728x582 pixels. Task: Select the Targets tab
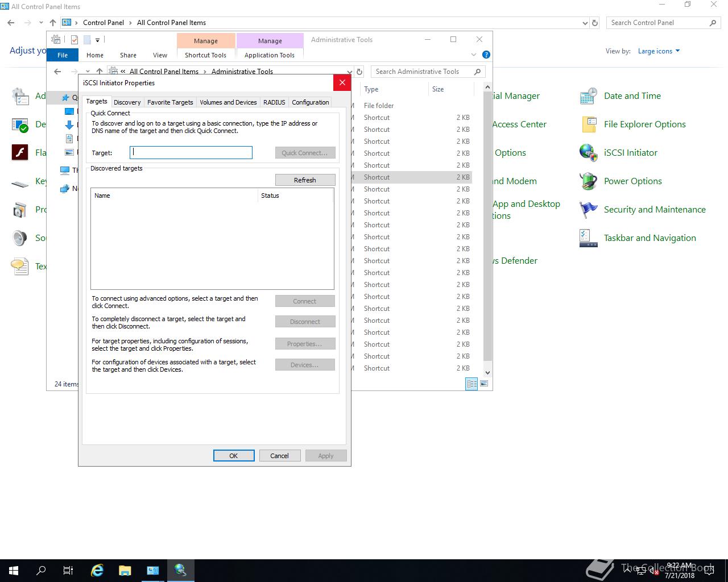97,101
